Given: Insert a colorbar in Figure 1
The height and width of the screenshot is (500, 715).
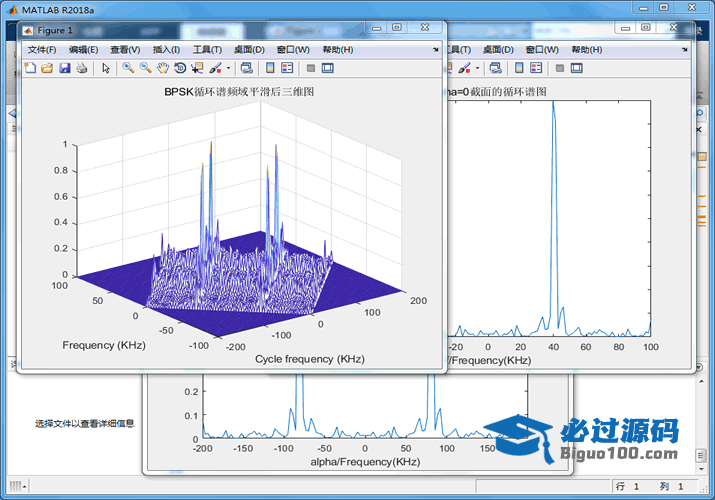Looking at the screenshot, I should (x=270, y=68).
